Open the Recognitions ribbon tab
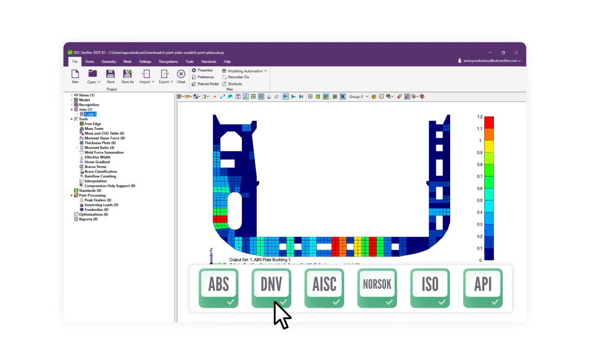Screen dimensions: 589x364 (x=168, y=61)
